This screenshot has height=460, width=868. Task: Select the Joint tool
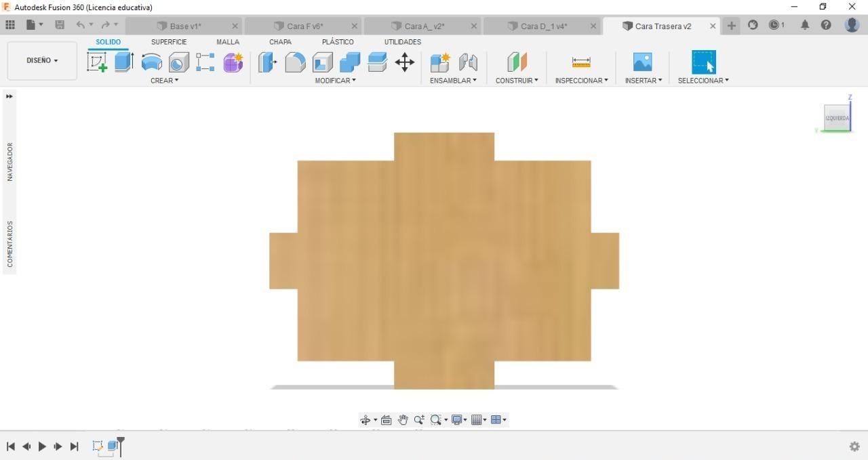coord(468,63)
